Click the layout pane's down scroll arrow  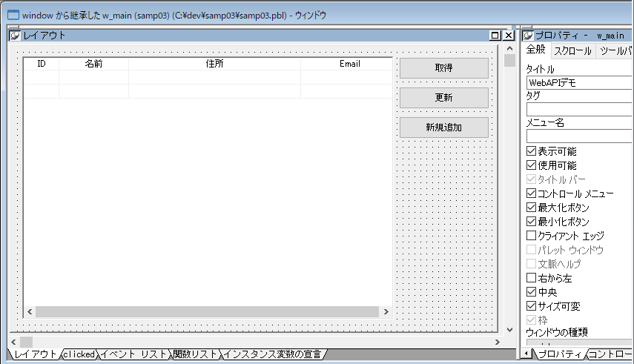click(509, 328)
